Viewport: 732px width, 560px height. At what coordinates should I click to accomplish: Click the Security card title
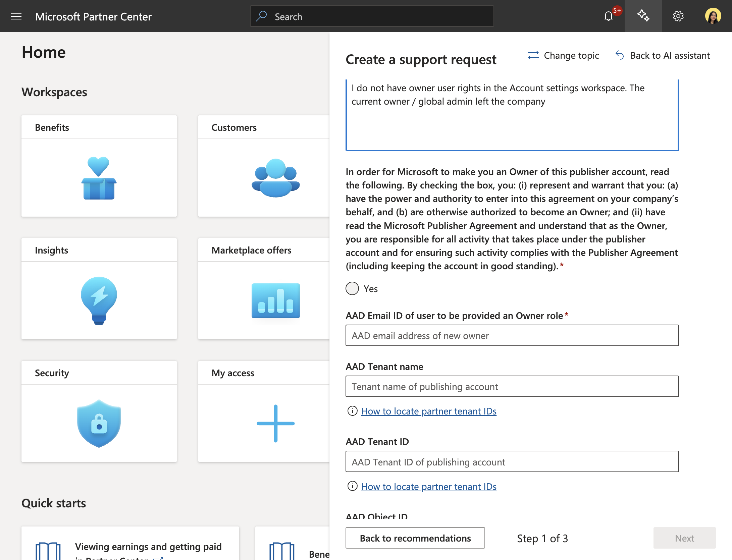52,373
